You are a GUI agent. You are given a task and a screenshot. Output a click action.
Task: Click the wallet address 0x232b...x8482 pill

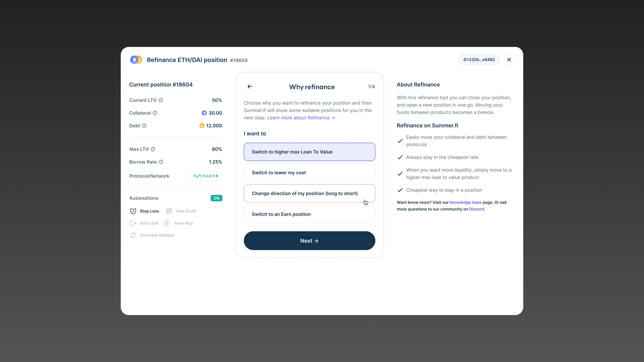point(479,60)
